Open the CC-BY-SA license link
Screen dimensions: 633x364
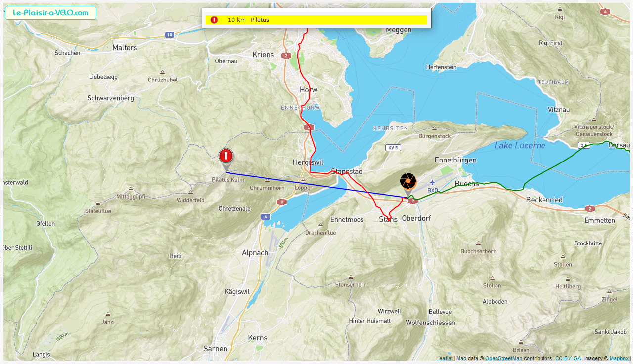(x=568, y=359)
